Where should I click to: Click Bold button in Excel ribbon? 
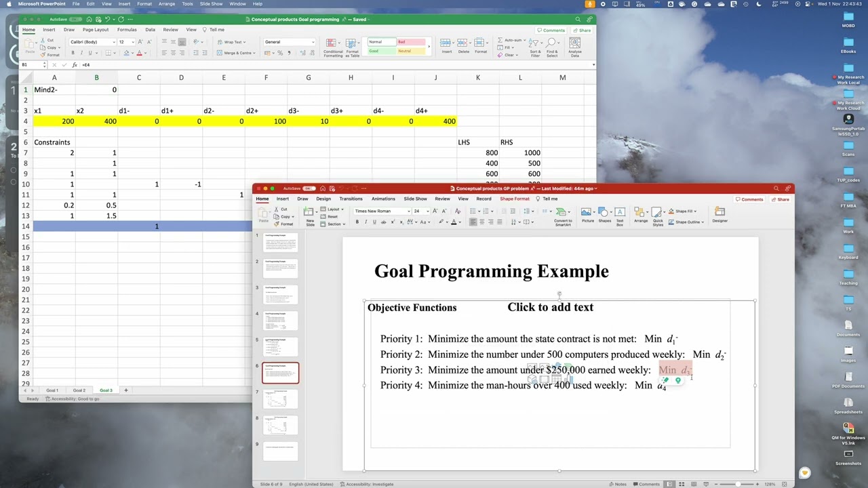pyautogui.click(x=73, y=53)
